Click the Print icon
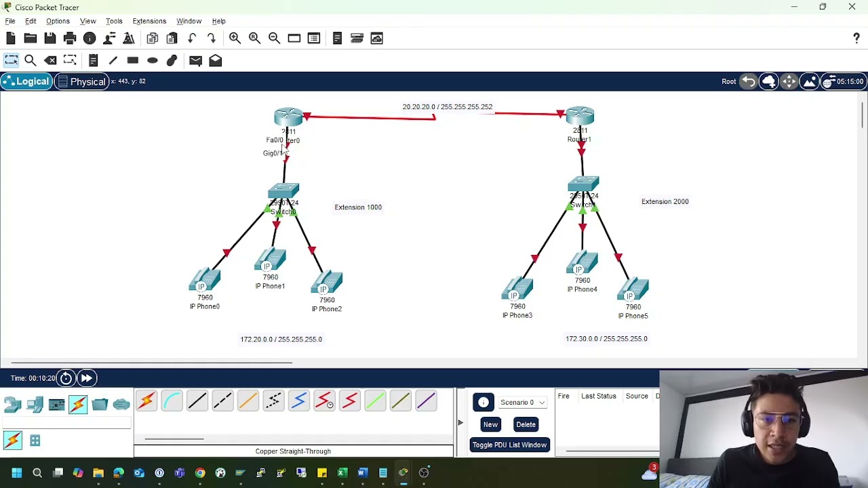The width and height of the screenshot is (868, 488). click(70, 39)
